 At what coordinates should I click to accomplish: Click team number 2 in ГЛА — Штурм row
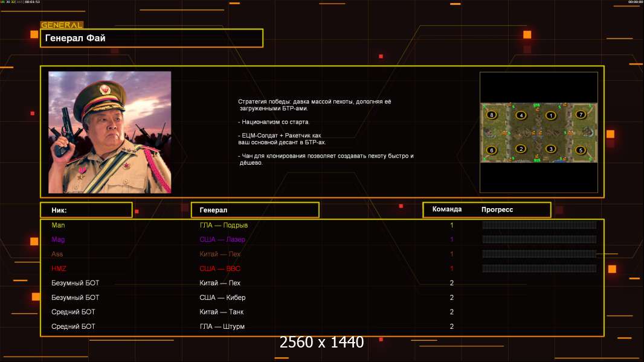pyautogui.click(x=452, y=327)
